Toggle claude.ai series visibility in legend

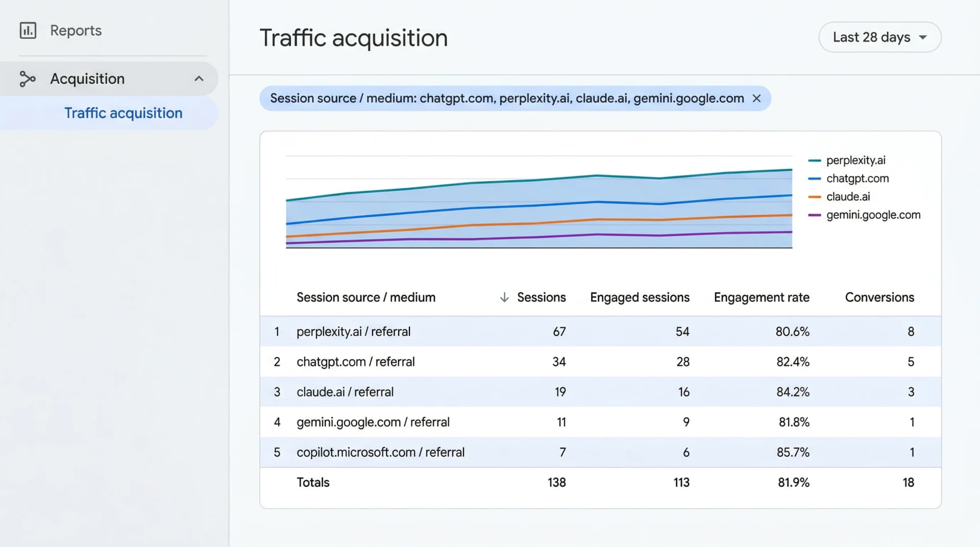(848, 196)
